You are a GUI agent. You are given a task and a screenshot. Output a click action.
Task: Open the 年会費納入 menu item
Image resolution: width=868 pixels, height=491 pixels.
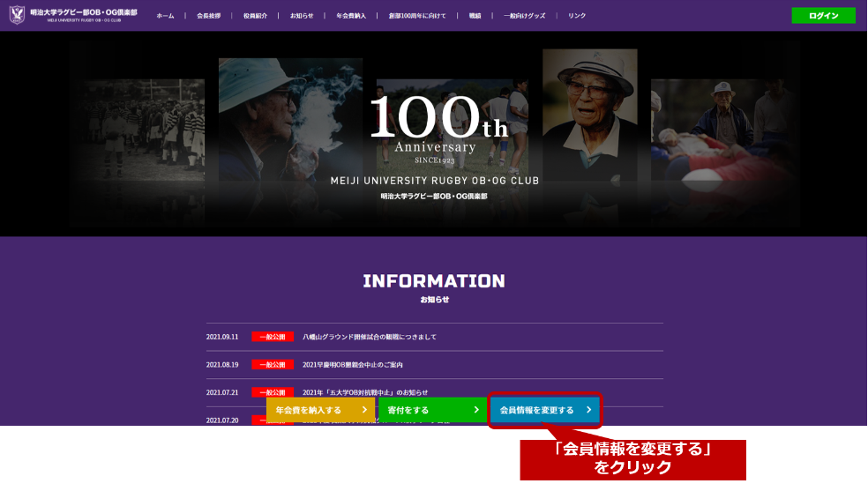[x=351, y=16]
